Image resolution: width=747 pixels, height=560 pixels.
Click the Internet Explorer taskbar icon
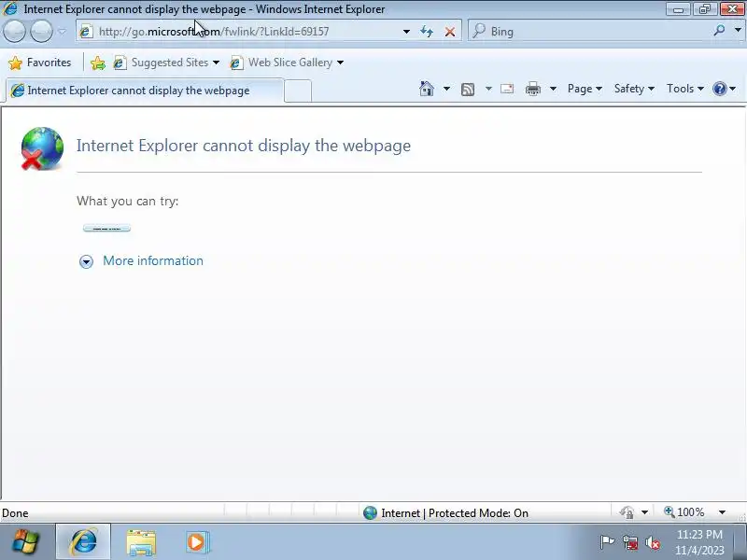point(84,542)
